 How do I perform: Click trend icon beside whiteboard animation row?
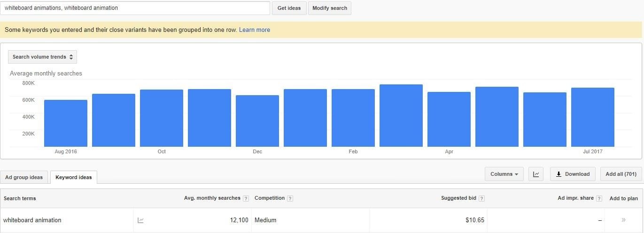click(140, 220)
